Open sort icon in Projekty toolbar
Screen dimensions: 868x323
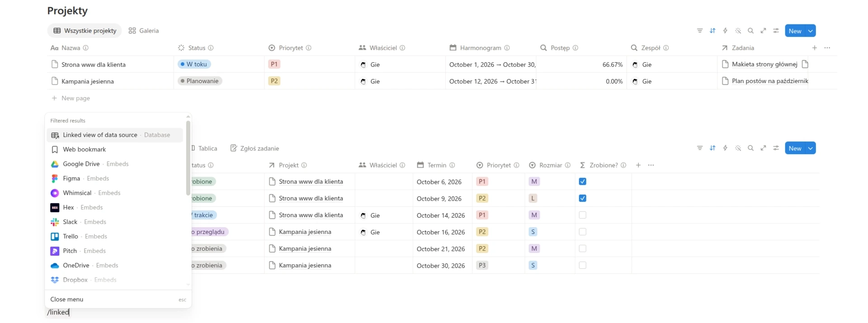(x=712, y=31)
